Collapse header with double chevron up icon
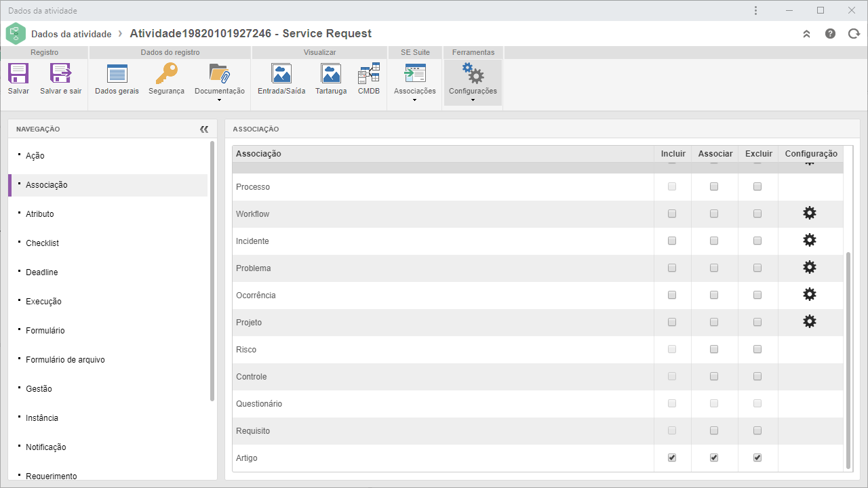Viewport: 868px width, 488px height. click(x=806, y=34)
